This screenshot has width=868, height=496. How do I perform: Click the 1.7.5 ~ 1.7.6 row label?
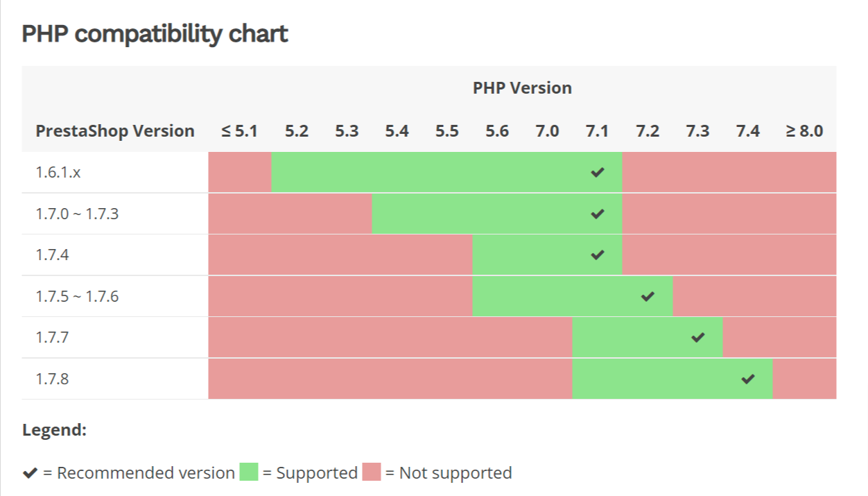click(x=77, y=297)
